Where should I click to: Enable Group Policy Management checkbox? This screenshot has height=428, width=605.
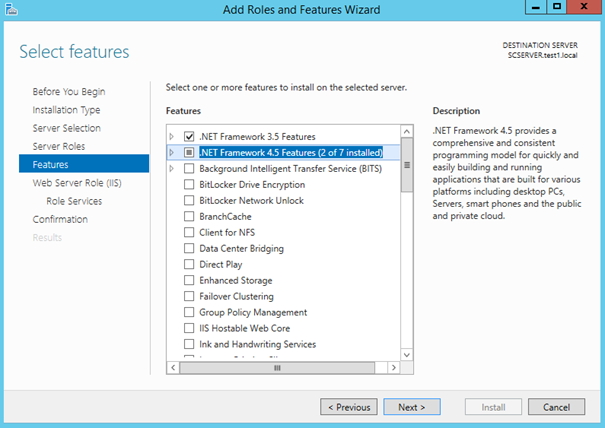point(189,312)
